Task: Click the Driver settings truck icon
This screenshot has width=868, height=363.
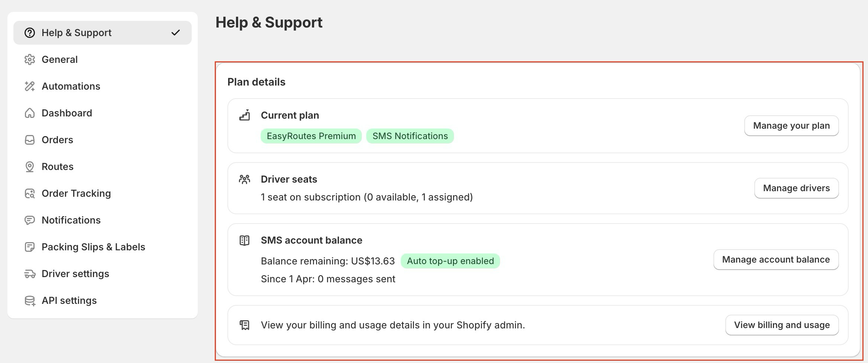Action: pos(30,274)
